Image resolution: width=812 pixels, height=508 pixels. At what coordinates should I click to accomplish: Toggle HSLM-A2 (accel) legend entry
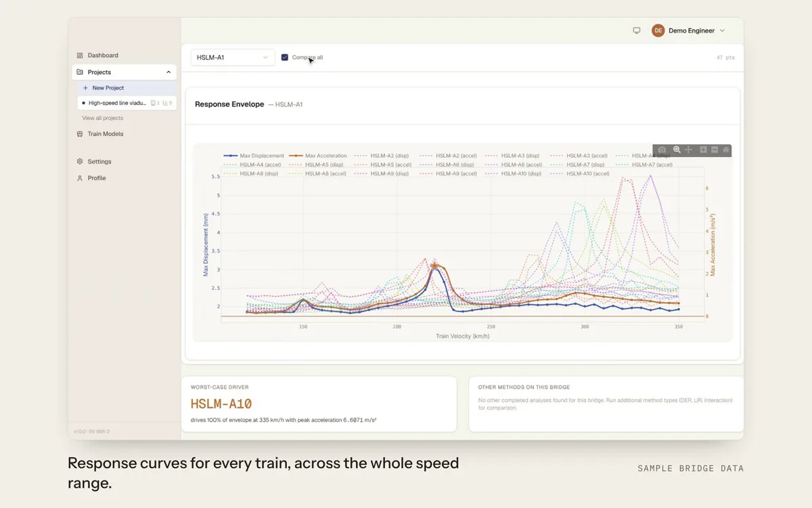point(448,156)
